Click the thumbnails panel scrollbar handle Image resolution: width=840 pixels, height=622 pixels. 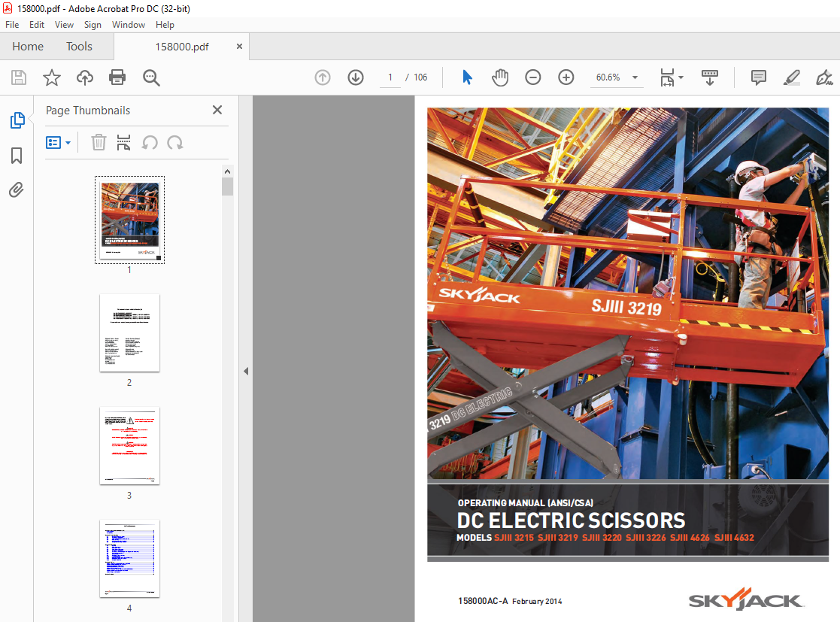[227, 187]
